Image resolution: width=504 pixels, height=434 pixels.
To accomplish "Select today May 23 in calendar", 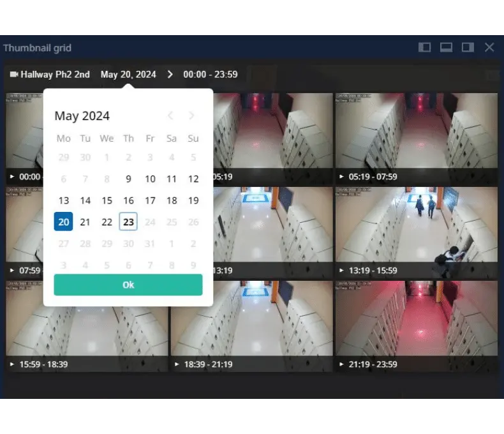I will (x=128, y=221).
